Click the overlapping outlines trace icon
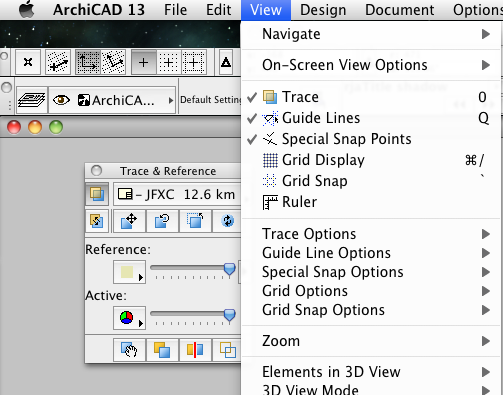 227,350
